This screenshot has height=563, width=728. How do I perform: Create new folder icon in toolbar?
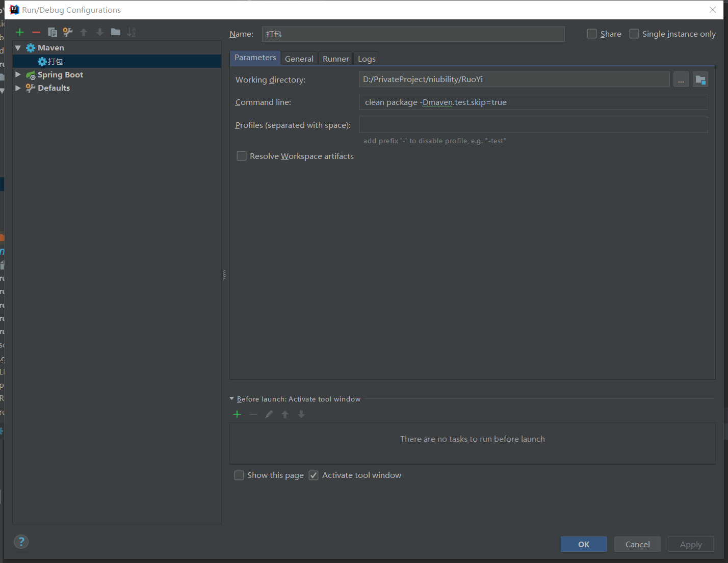point(116,32)
